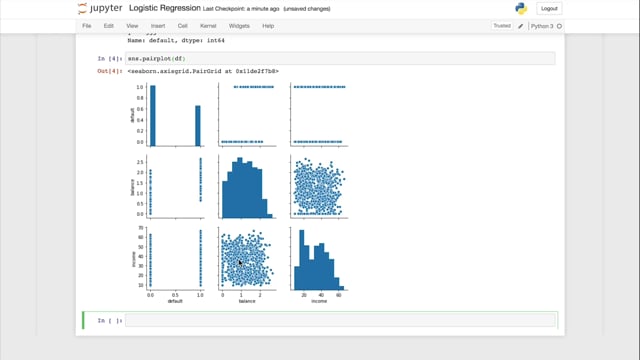Open the Widgets menu
Screen dimensions: 640x360
[x=239, y=26]
